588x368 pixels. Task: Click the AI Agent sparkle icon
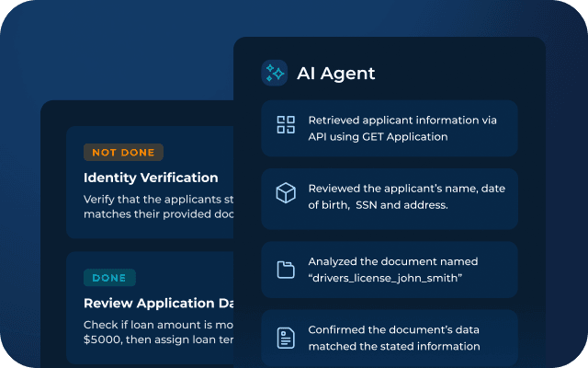pos(275,73)
